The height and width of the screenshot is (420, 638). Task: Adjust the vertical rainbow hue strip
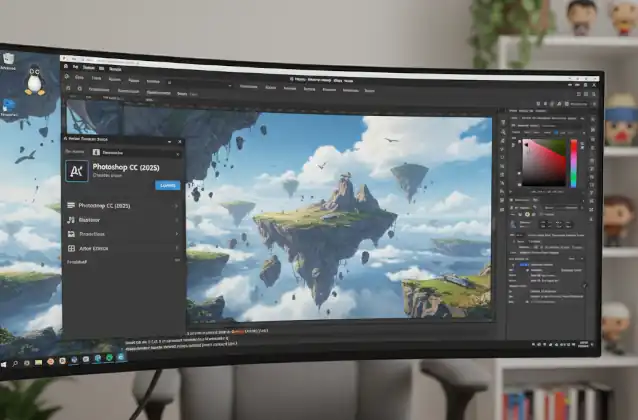click(x=573, y=163)
